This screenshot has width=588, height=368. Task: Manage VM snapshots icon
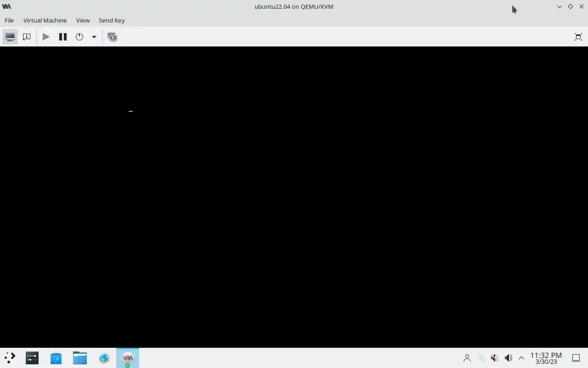[x=112, y=37]
